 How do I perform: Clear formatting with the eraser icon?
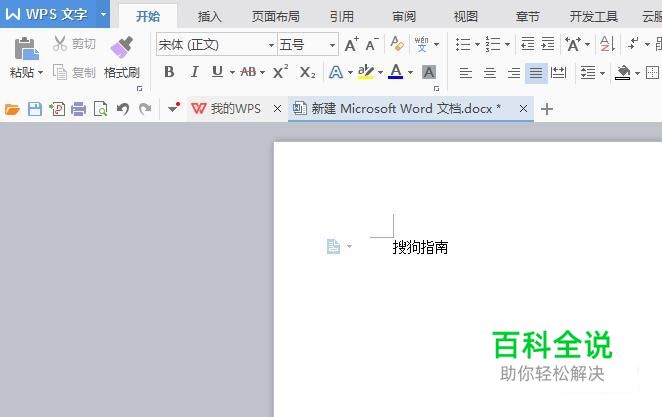click(x=397, y=44)
